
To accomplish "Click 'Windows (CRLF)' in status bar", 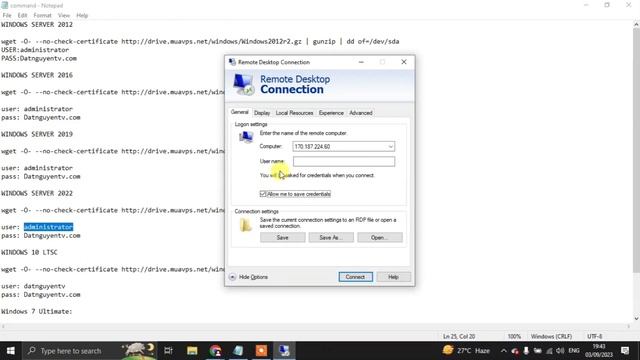I will [x=551, y=336].
